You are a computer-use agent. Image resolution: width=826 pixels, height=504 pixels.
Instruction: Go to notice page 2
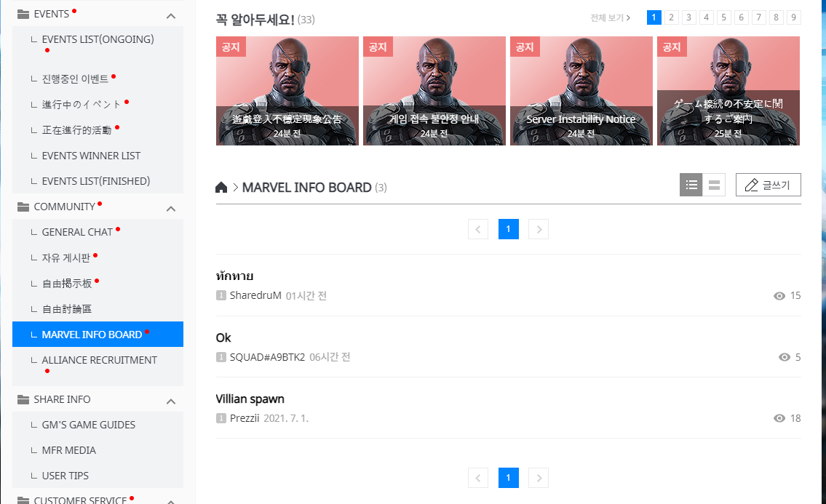671,17
